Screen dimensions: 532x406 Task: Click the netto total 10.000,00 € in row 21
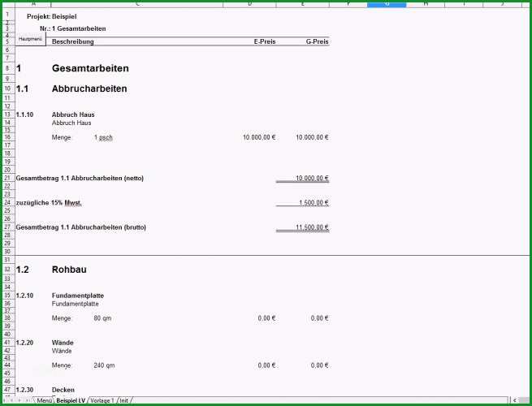coord(312,178)
